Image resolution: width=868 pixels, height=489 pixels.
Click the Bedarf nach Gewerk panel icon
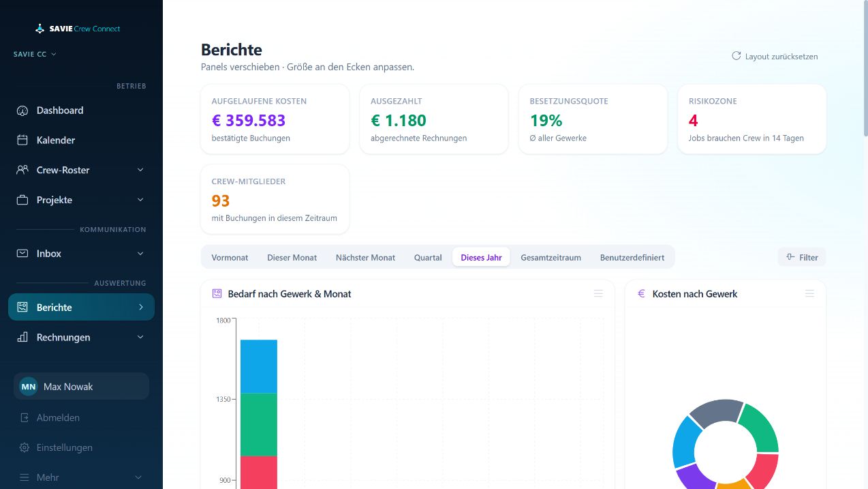217,294
